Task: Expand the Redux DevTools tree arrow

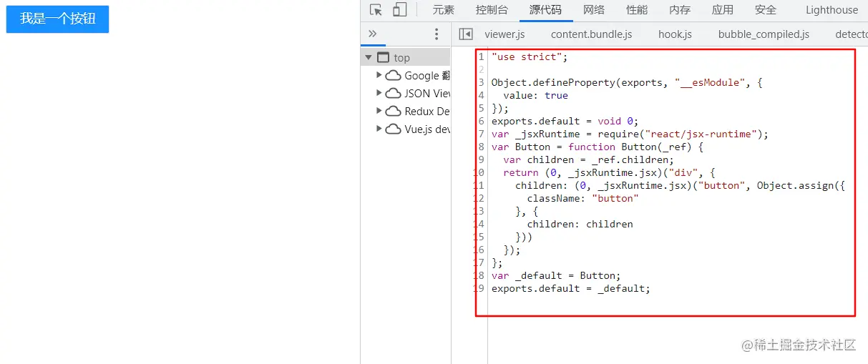Action: tap(379, 111)
